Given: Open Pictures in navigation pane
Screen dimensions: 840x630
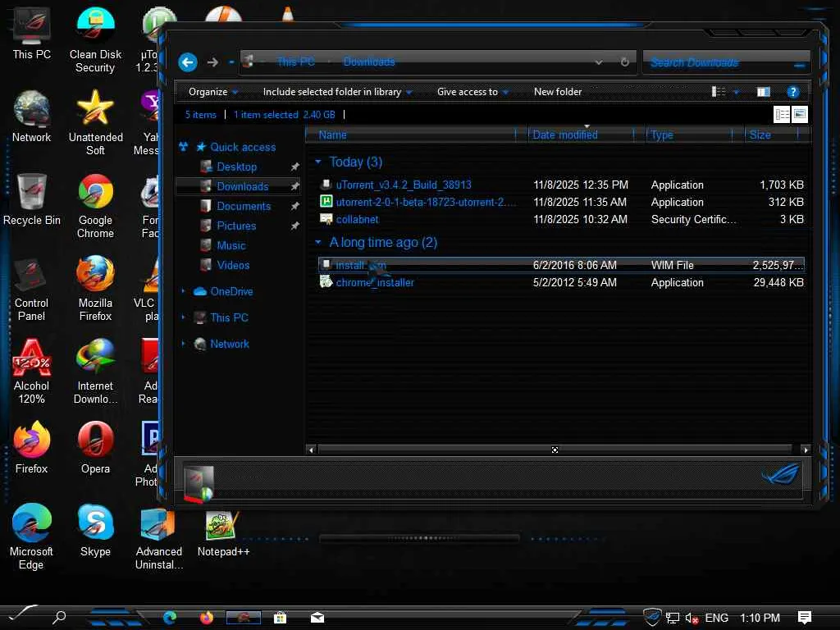Looking at the screenshot, I should tap(235, 226).
